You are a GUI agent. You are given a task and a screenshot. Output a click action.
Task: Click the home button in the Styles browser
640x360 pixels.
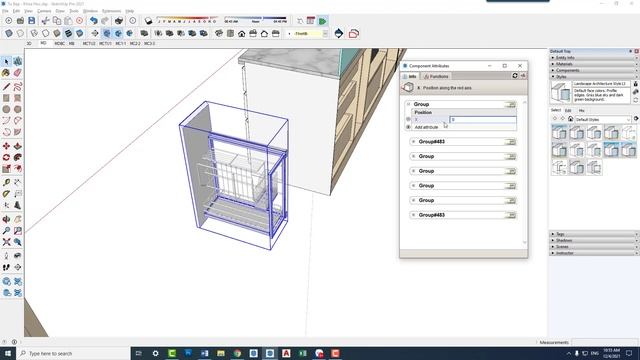point(571,119)
